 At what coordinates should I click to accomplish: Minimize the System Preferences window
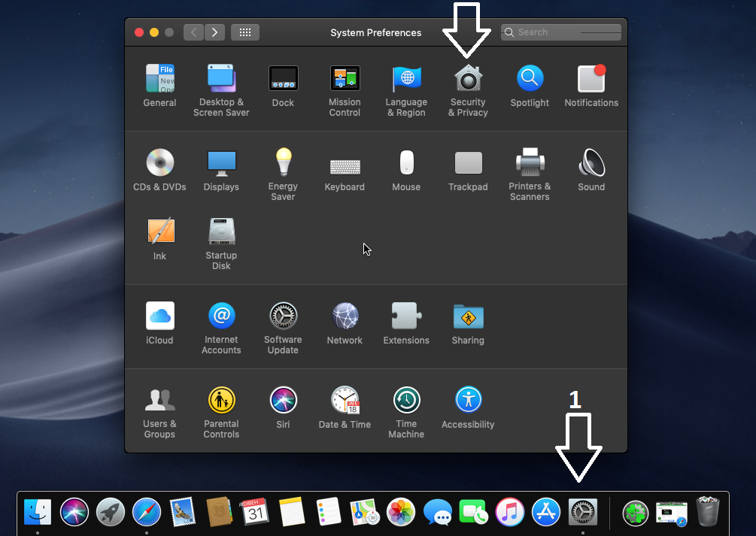click(x=154, y=32)
